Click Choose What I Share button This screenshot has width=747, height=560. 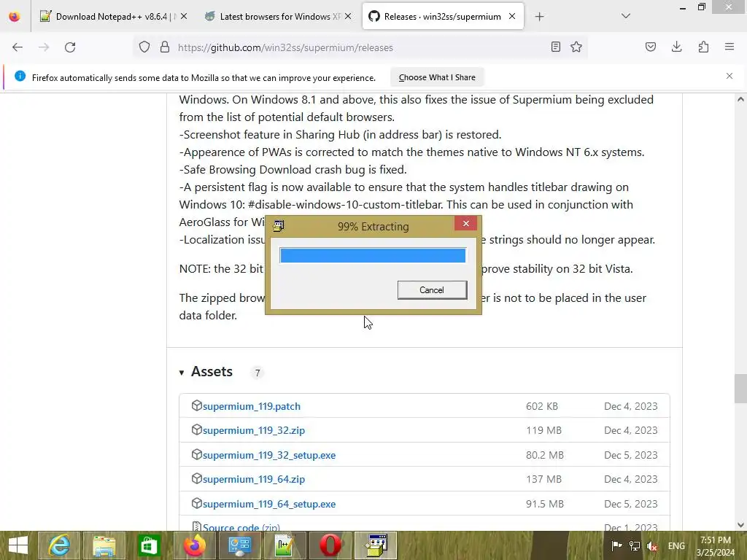[437, 77]
